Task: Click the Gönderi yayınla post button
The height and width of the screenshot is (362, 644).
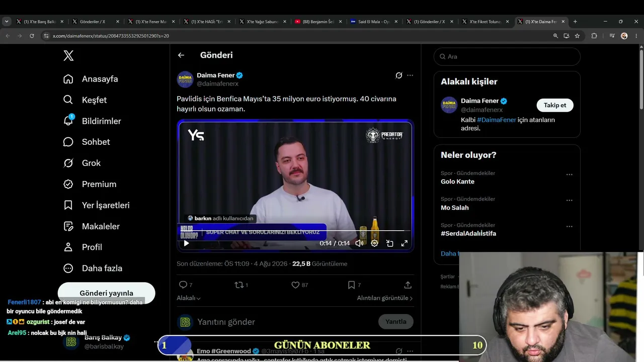Action: (106, 293)
